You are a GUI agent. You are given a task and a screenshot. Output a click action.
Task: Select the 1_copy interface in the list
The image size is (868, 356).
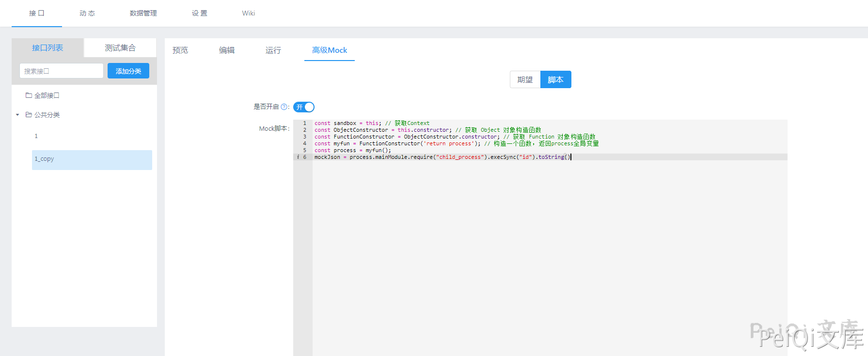coord(92,159)
